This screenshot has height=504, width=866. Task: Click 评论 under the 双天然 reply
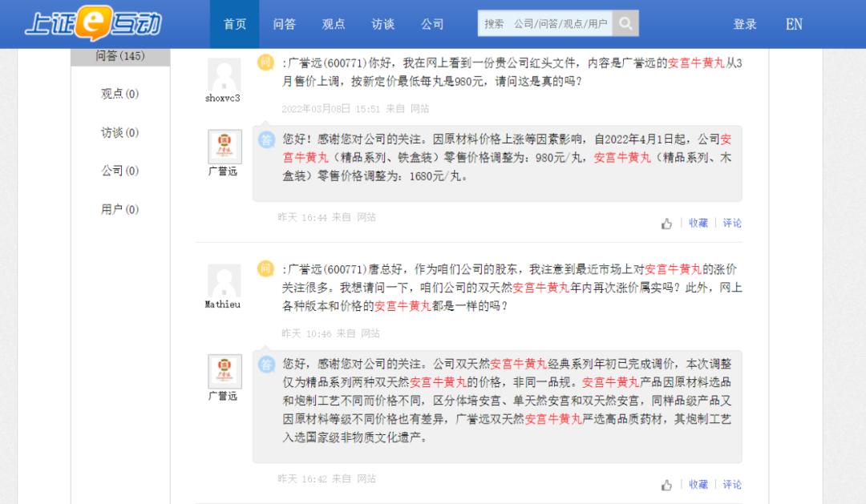click(x=732, y=485)
